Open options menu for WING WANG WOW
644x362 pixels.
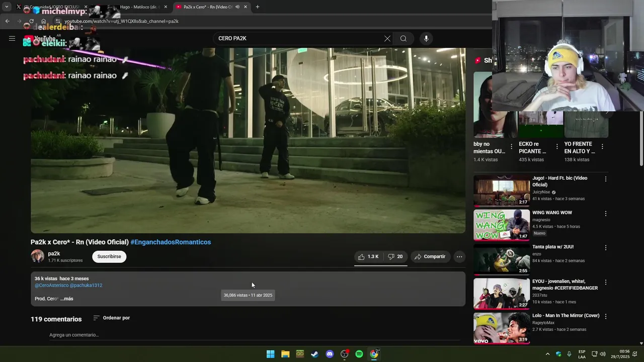click(x=606, y=213)
